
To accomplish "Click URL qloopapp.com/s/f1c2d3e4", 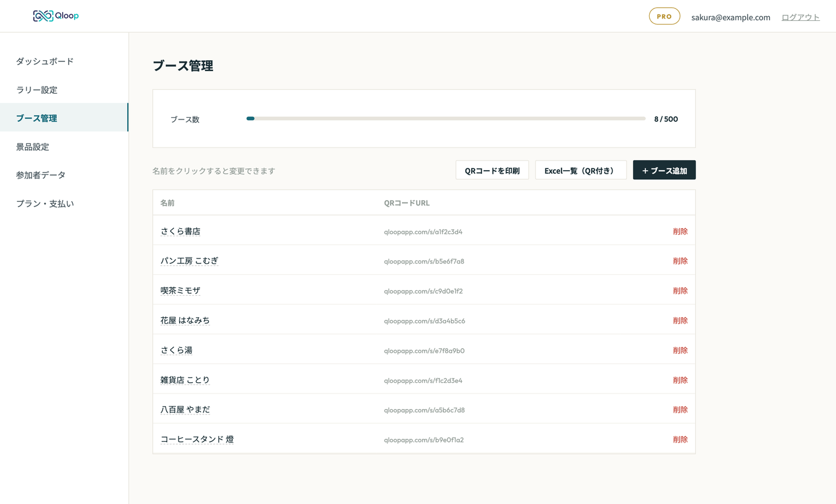I will pos(423,380).
